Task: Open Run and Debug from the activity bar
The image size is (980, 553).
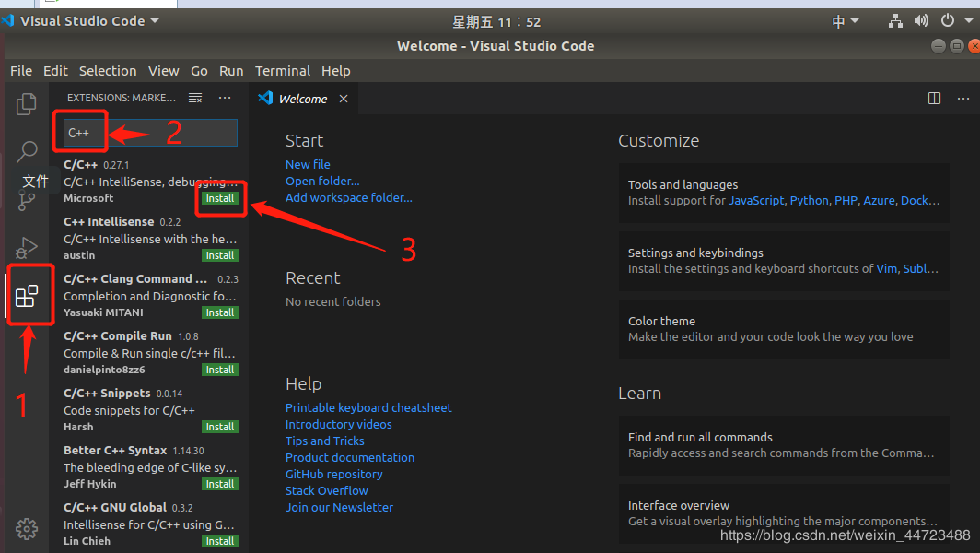Action: click(26, 246)
